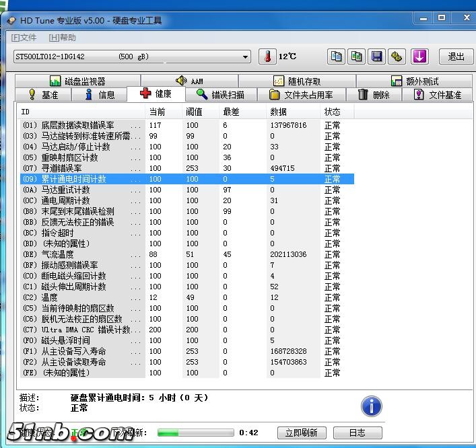Open the 删除 tab
The width and height of the screenshot is (476, 448).
(x=374, y=95)
